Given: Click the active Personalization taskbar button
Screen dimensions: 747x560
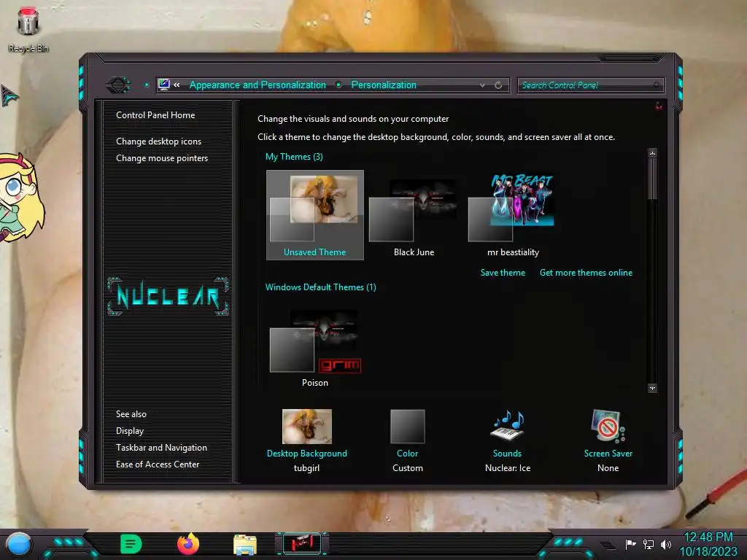Looking at the screenshot, I should [x=301, y=543].
